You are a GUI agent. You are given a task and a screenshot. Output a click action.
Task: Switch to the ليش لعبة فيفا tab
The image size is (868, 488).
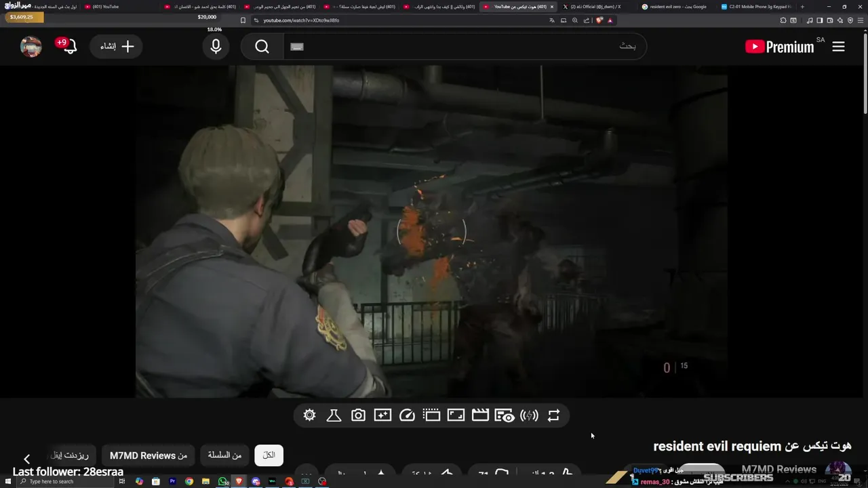click(358, 7)
